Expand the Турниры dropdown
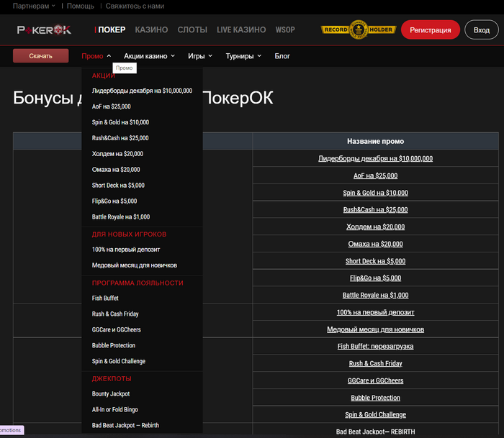Viewport: 504px width, 438px height. (243, 56)
